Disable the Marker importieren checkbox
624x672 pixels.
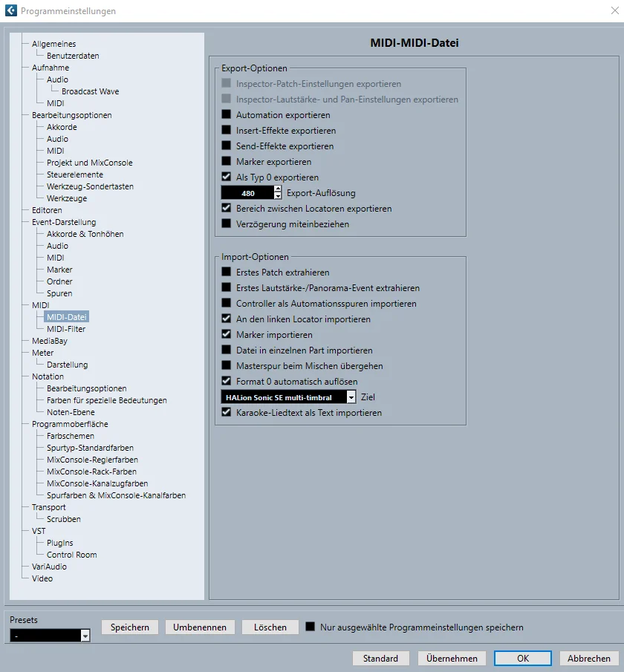point(226,334)
